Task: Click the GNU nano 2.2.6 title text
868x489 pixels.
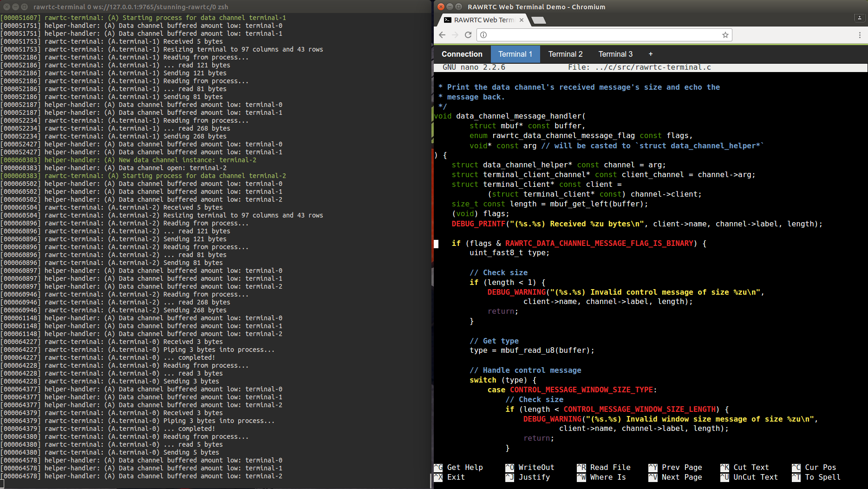Action: coord(474,67)
